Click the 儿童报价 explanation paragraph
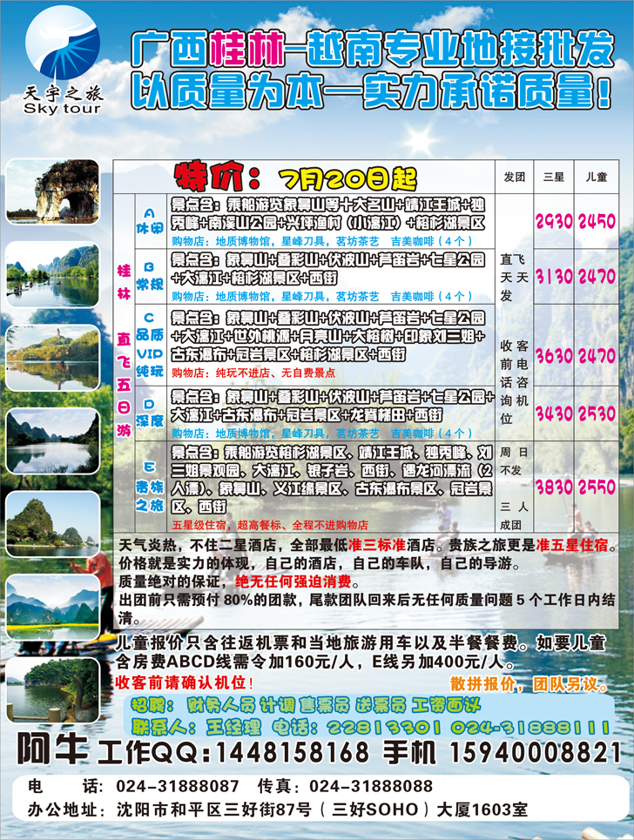This screenshot has width=634, height=840. point(361,652)
